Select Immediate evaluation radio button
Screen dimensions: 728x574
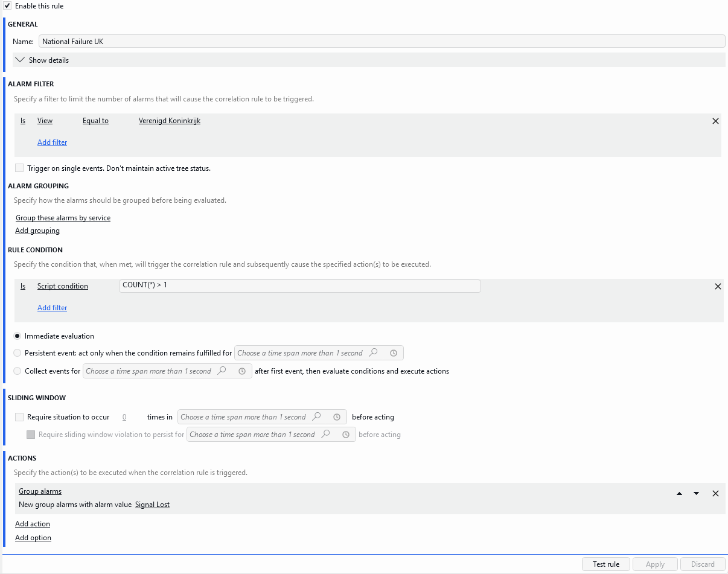click(18, 336)
